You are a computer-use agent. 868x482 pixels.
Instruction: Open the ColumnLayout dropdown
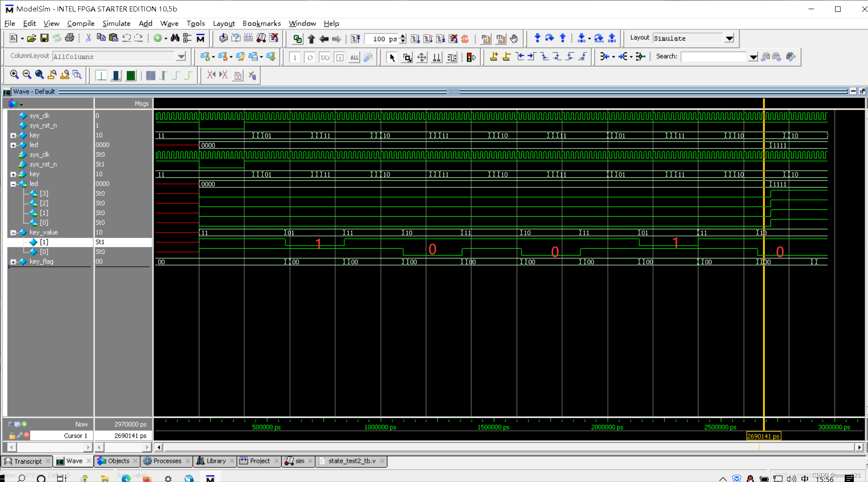(x=181, y=57)
